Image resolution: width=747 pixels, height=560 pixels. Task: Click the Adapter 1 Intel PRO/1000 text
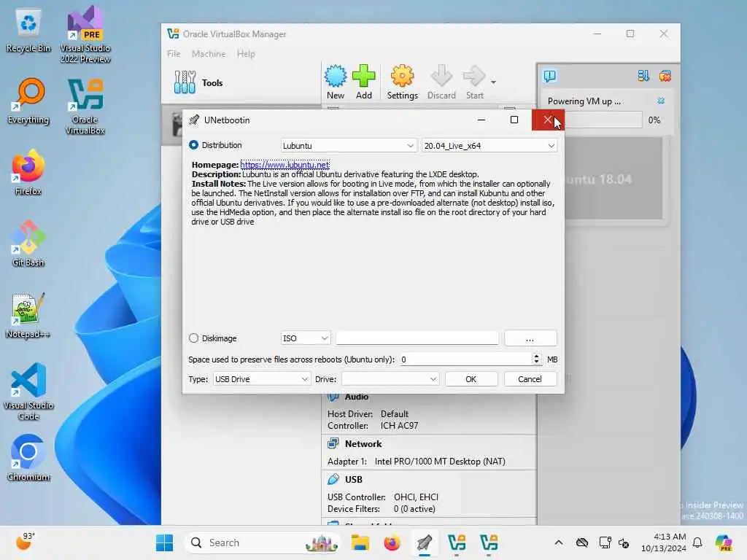tap(417, 462)
